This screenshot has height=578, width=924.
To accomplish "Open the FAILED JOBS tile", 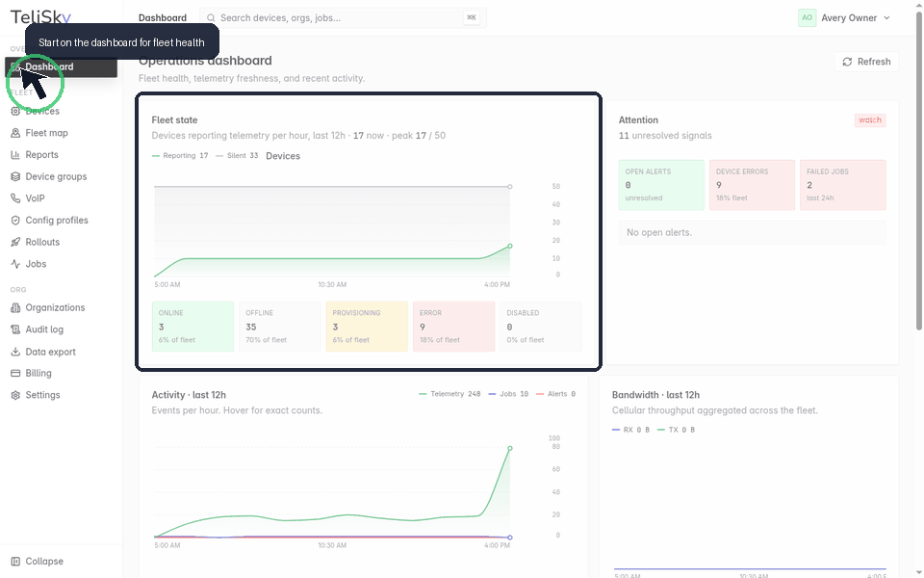I will (x=843, y=185).
